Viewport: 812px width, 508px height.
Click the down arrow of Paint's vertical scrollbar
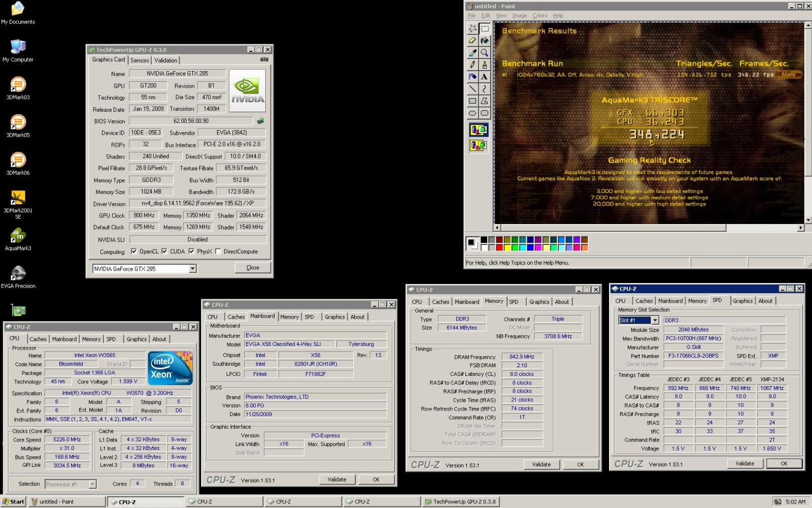coord(808,220)
